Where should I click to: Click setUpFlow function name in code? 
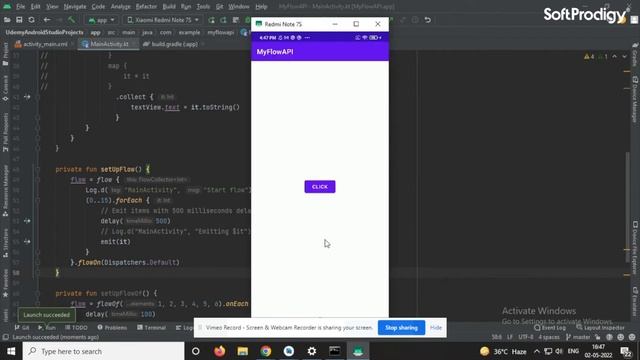tap(118, 169)
